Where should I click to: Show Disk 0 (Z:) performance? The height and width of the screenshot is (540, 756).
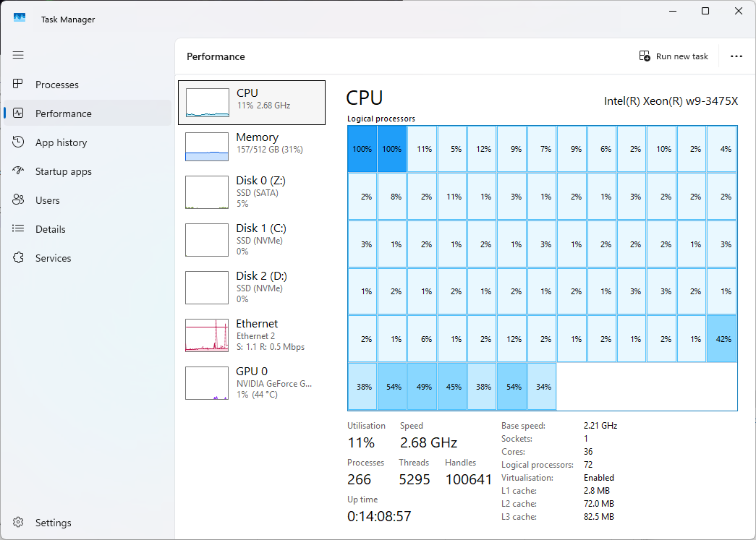coord(252,192)
